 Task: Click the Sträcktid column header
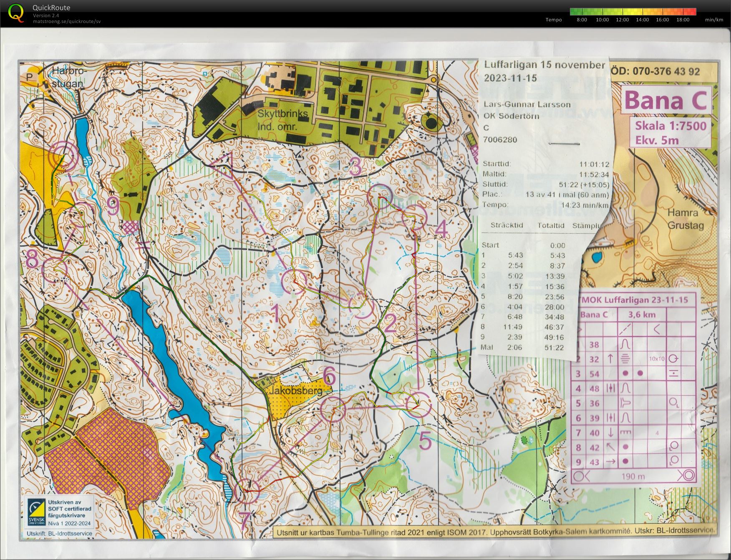click(507, 225)
